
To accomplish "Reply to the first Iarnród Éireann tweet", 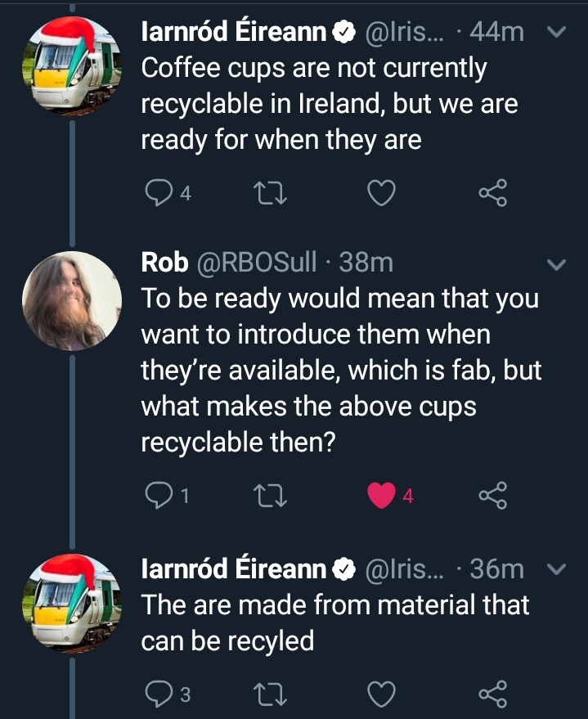I will point(155,193).
